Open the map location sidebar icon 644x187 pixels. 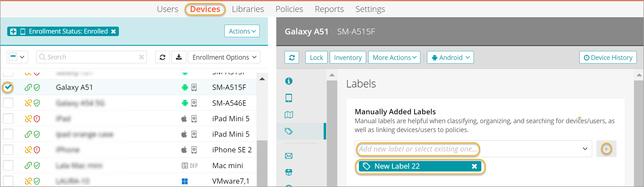point(289,115)
